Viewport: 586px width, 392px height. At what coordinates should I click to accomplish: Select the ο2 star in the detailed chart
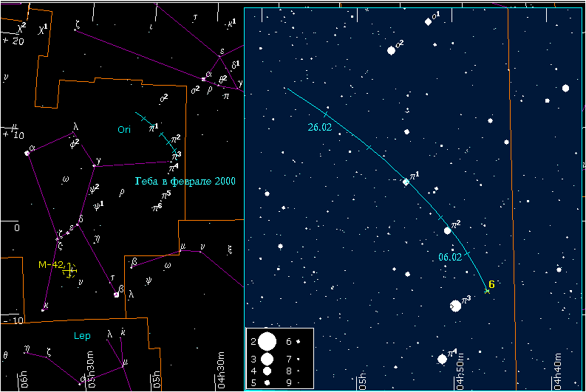[391, 50]
